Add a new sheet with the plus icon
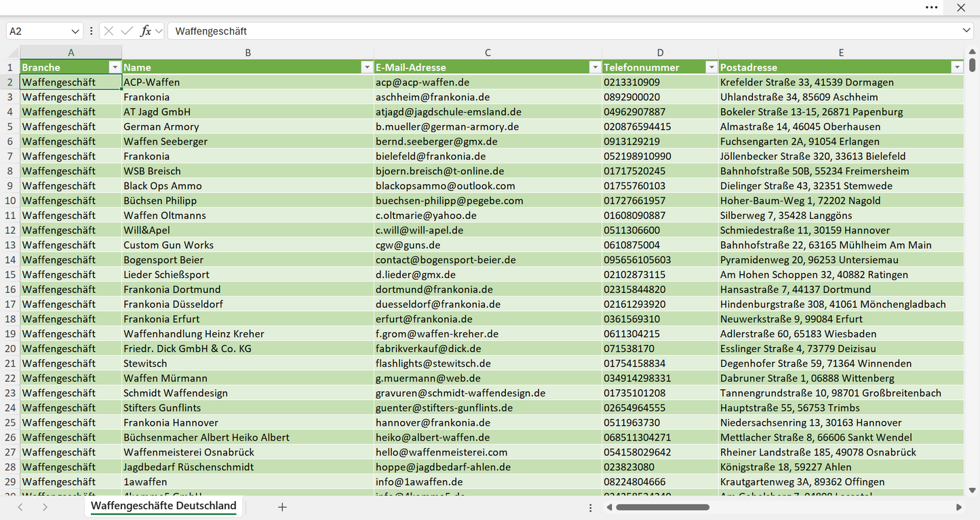Viewport: 980px width, 520px height. point(283,506)
